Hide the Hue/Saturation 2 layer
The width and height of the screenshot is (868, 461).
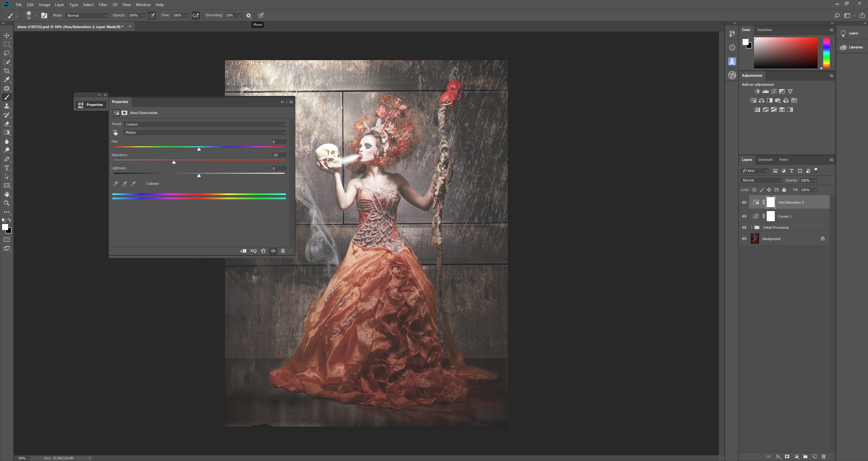tap(744, 202)
